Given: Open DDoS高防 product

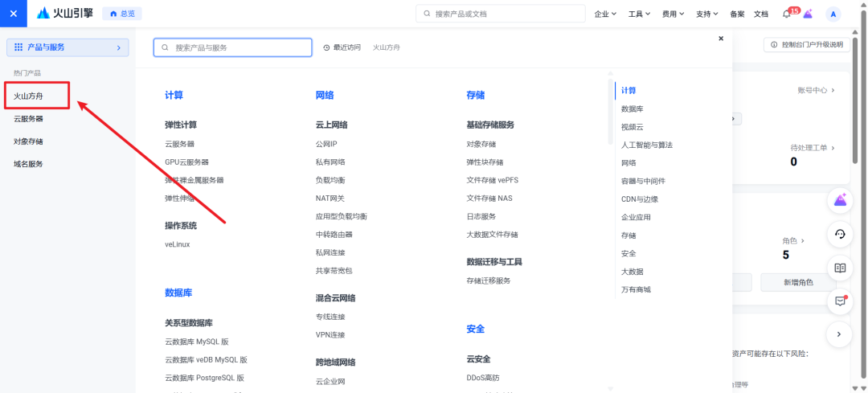Looking at the screenshot, I should click(x=483, y=378).
